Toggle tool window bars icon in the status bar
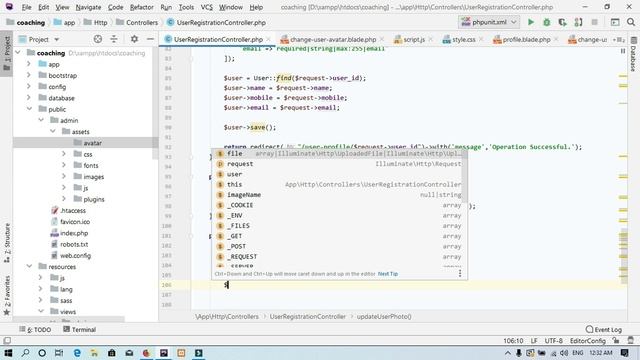The height and width of the screenshot is (360, 640). [x=7, y=340]
